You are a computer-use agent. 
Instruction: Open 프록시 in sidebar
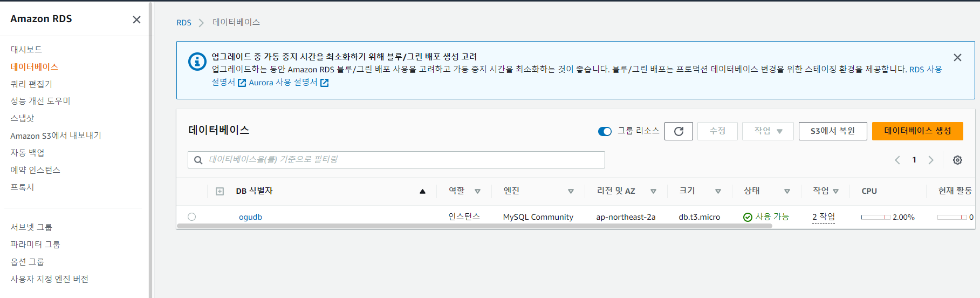[x=22, y=187]
